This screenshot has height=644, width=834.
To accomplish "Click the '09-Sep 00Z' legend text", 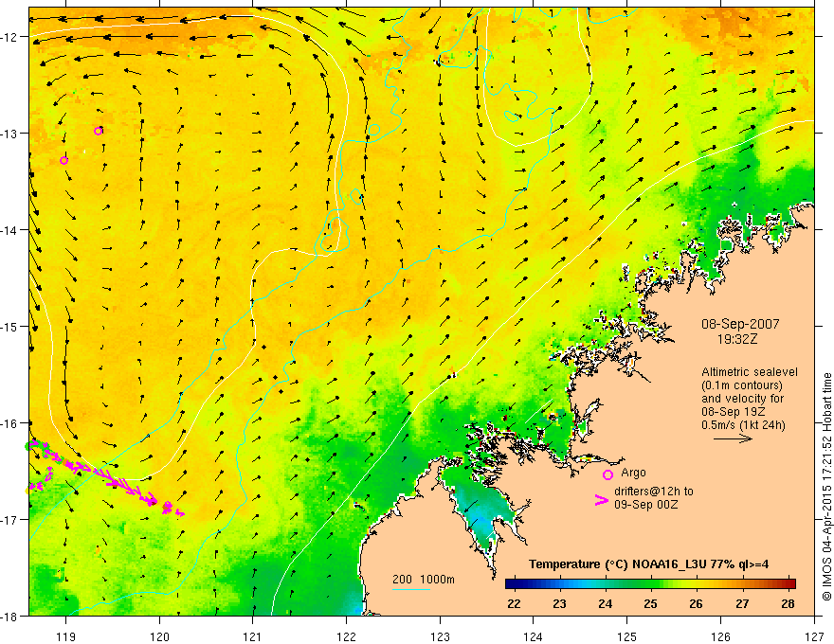I will click(x=645, y=504).
